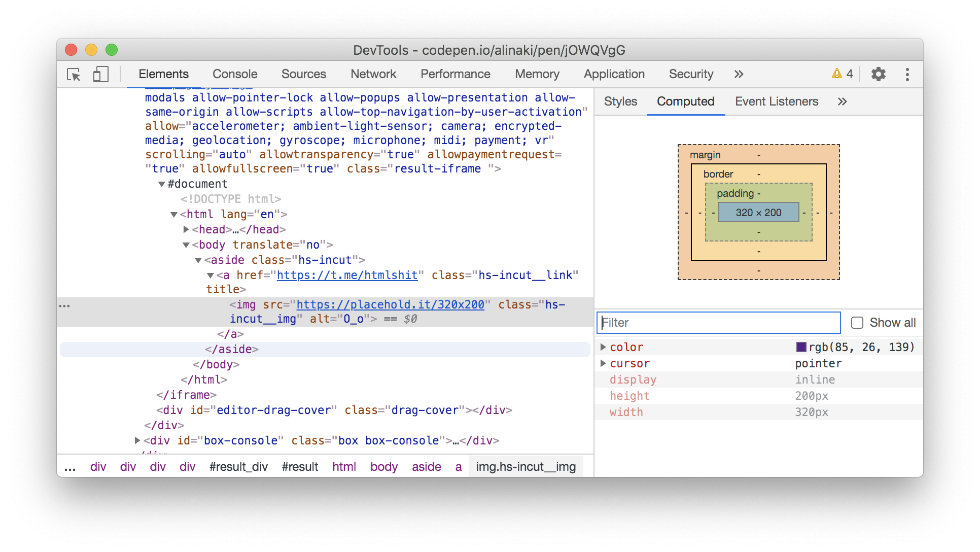This screenshot has height=552, width=980.
Task: Show more sidebar tabs chevron
Action: (x=842, y=101)
